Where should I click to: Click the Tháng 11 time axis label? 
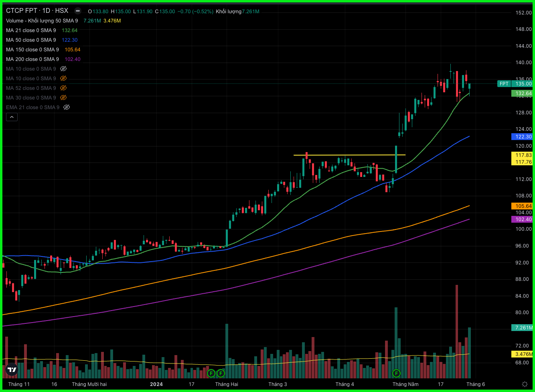point(19,384)
